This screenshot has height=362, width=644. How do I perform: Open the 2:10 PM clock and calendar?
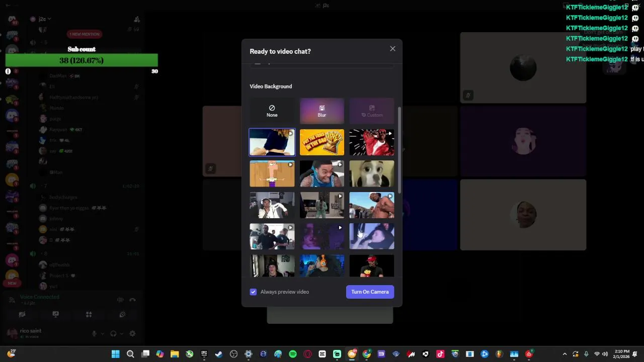click(622, 354)
